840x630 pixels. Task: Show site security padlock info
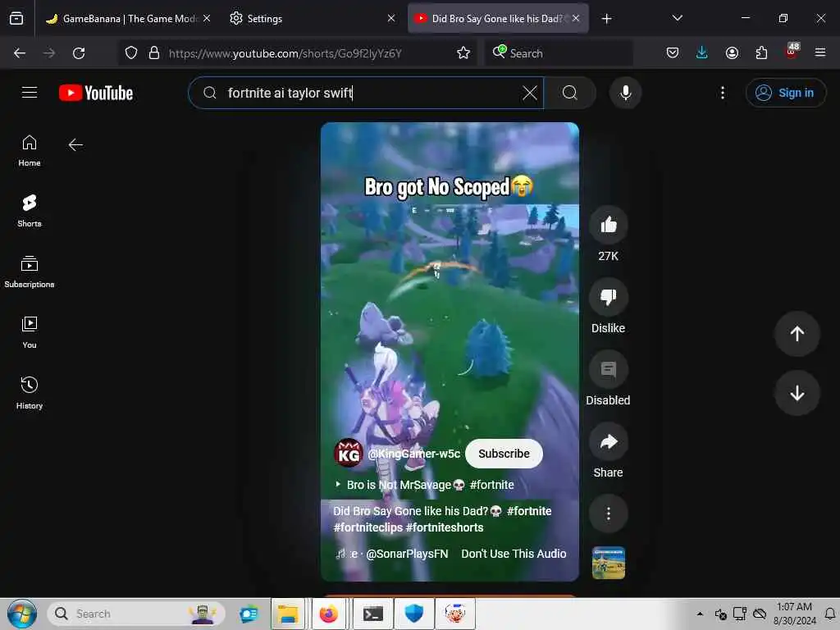pyautogui.click(x=154, y=53)
